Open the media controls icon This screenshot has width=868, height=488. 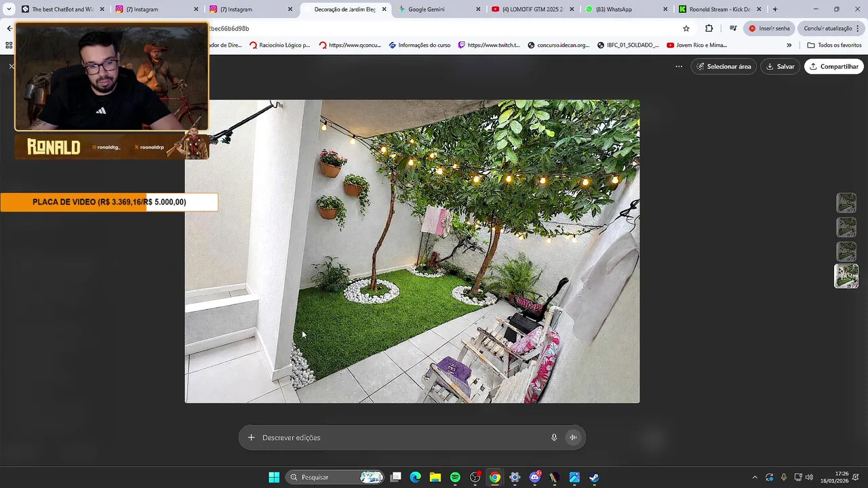tap(733, 28)
